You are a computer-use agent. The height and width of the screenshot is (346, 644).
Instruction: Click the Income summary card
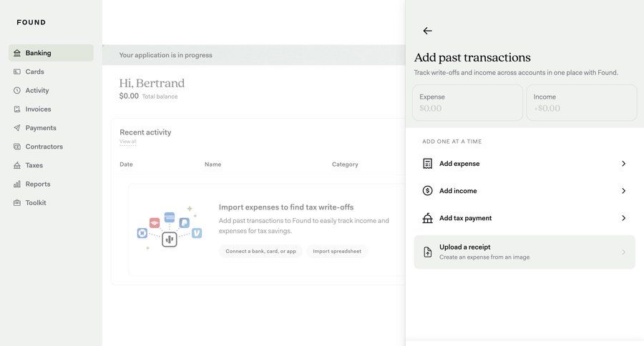582,103
